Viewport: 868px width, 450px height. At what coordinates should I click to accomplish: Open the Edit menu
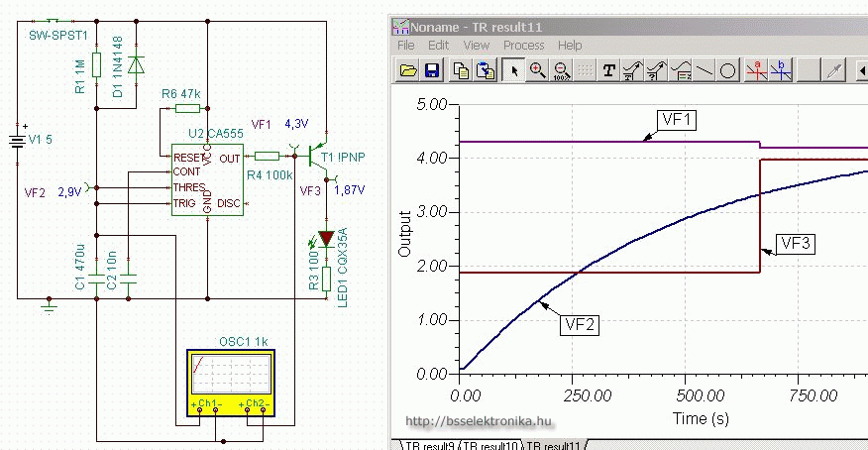pos(438,46)
